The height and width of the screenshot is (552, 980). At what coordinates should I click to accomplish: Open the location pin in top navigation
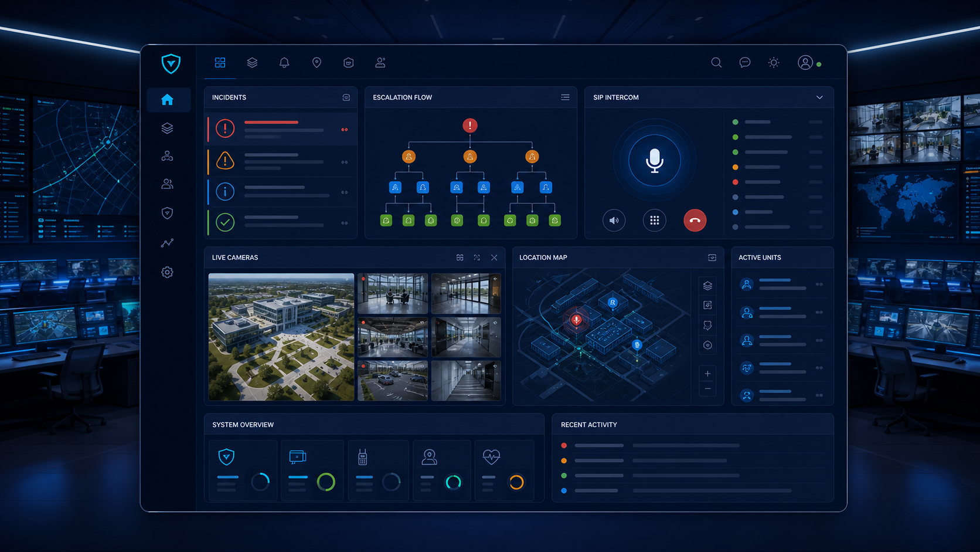click(317, 62)
